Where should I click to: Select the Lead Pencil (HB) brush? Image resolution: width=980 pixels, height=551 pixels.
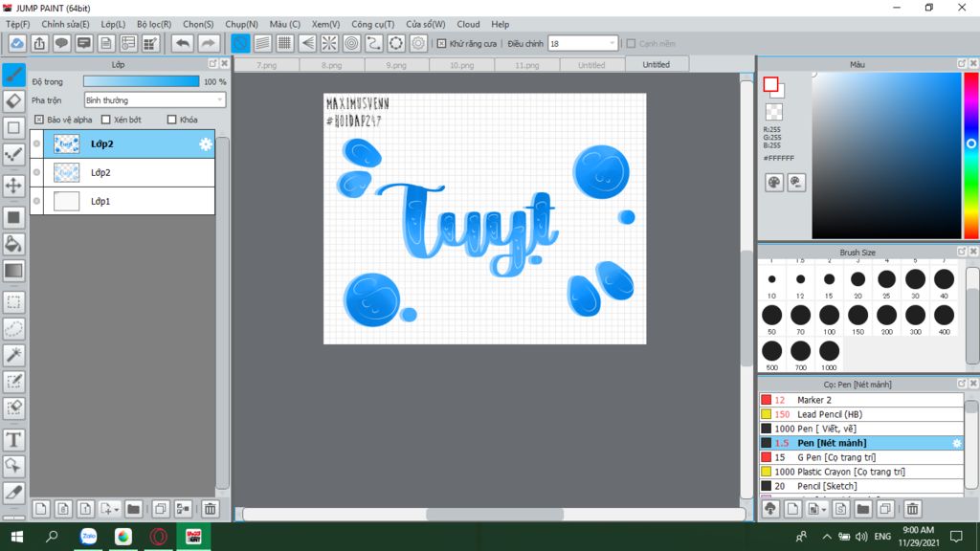pyautogui.click(x=861, y=414)
